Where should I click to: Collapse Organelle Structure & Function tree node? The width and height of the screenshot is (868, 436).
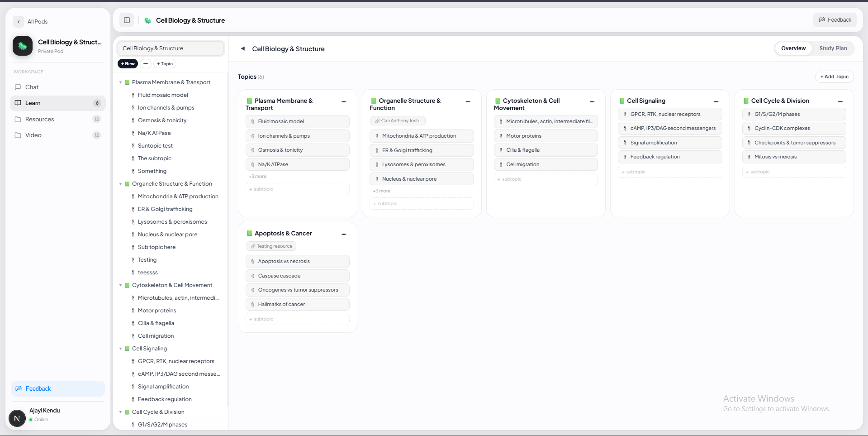121,184
